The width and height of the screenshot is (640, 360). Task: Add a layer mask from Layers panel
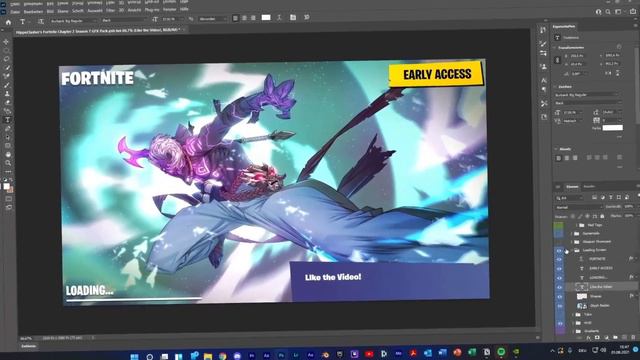(597, 338)
